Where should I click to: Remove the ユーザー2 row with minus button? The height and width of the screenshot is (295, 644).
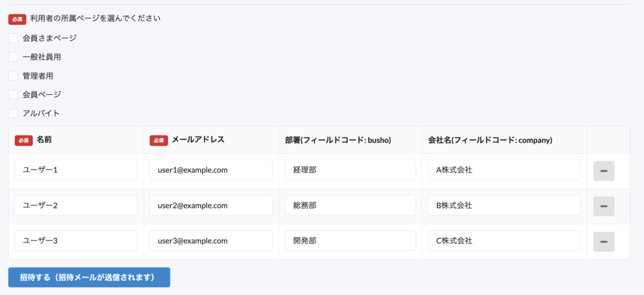click(603, 206)
